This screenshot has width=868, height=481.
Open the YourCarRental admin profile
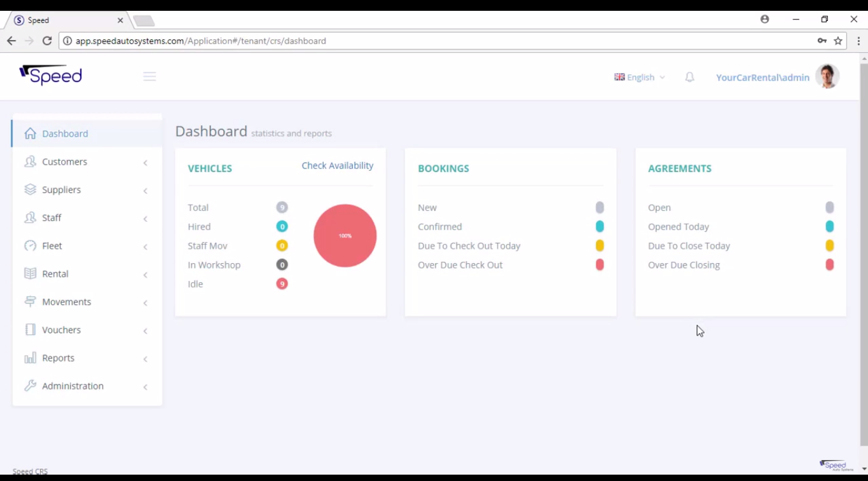coord(762,77)
